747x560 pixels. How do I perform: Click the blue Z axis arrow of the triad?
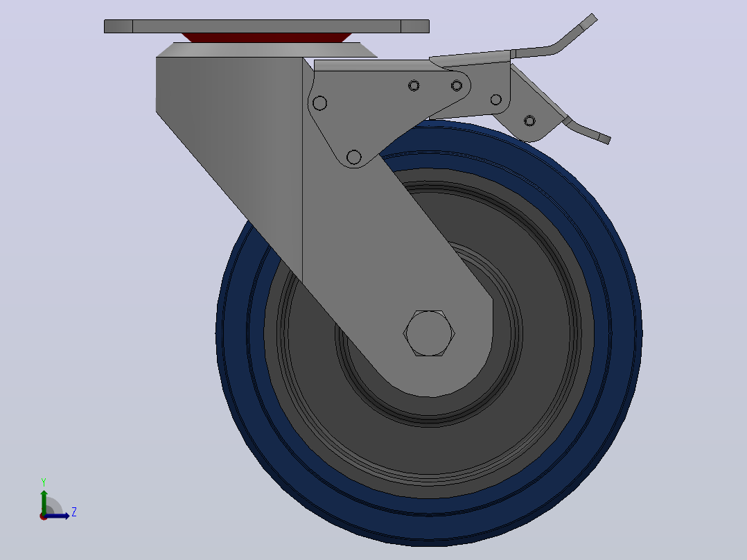[57, 516]
